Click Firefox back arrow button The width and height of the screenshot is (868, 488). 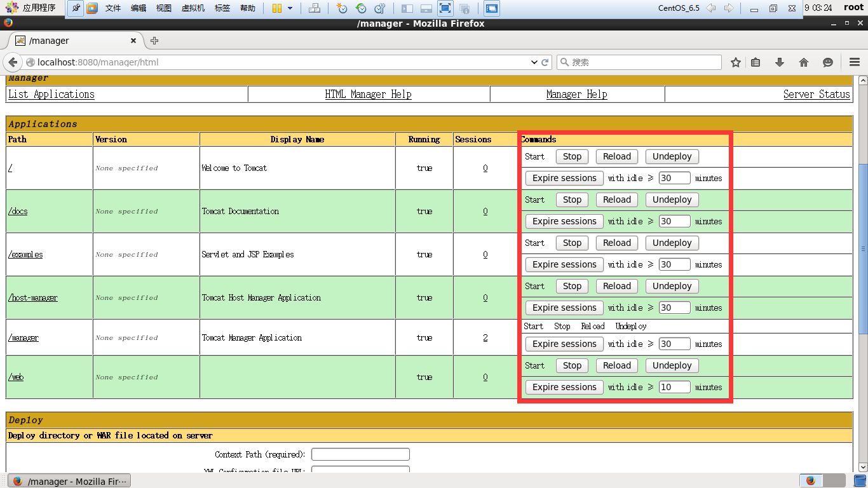point(12,62)
